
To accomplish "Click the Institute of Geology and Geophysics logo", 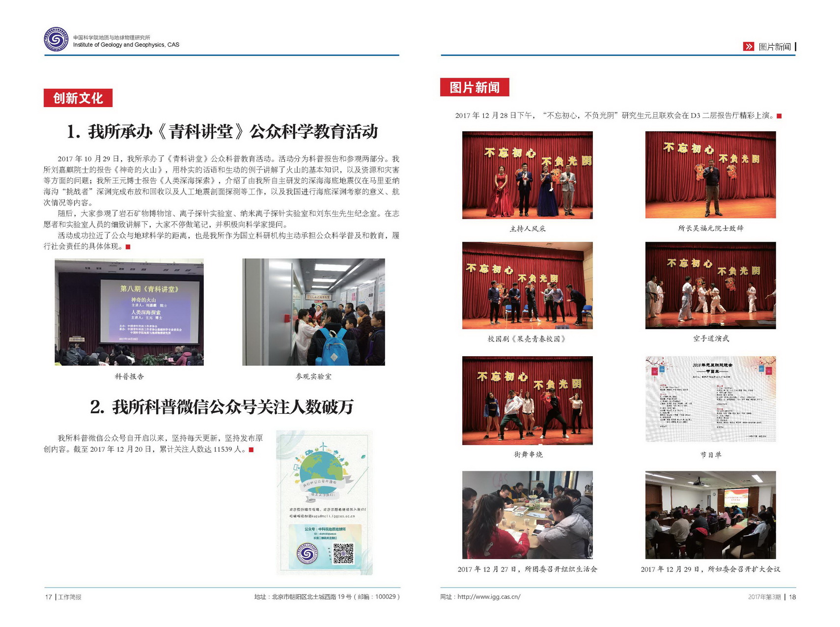I will tap(56, 39).
